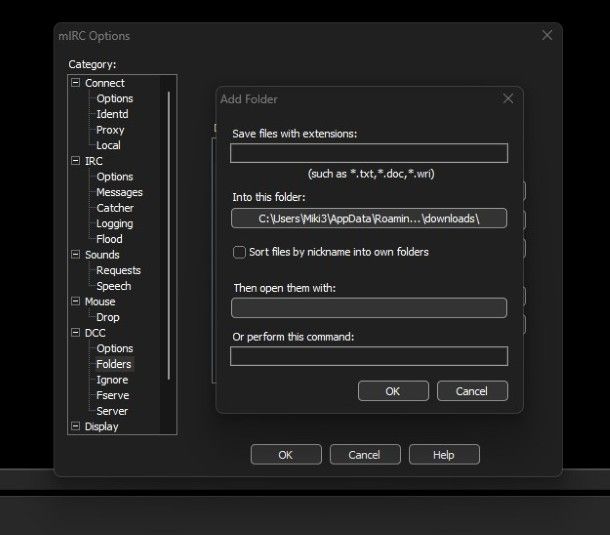Collapse the Display category node

pos(75,426)
